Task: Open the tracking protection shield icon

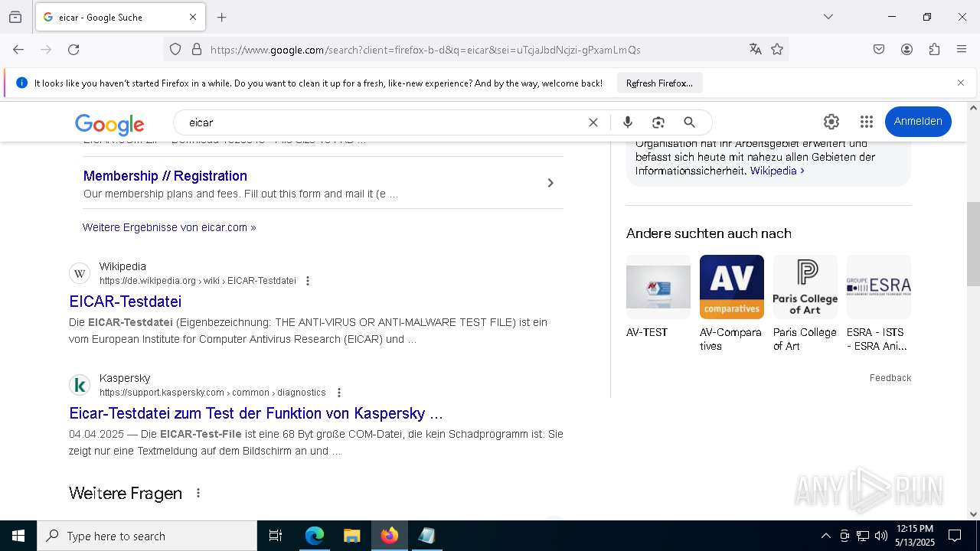Action: (x=175, y=49)
